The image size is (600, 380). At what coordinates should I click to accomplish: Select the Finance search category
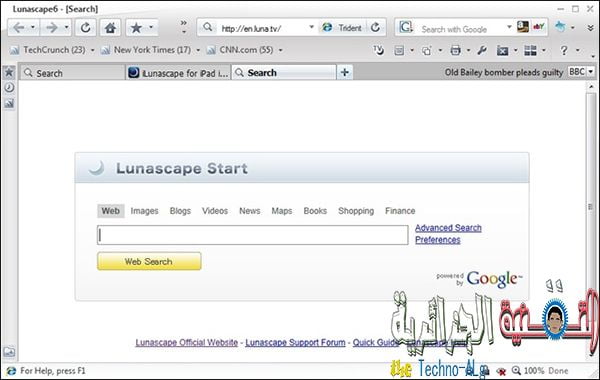pyautogui.click(x=400, y=211)
